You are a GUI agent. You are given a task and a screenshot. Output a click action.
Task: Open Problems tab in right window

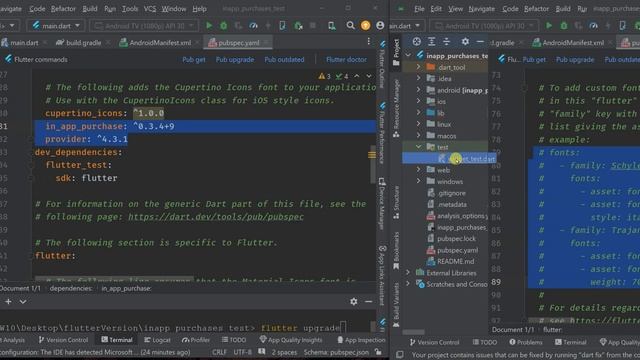click(x=527, y=342)
